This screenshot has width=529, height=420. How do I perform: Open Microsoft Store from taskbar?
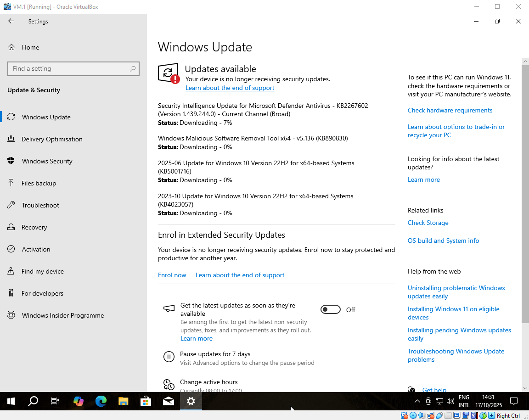(x=146, y=401)
